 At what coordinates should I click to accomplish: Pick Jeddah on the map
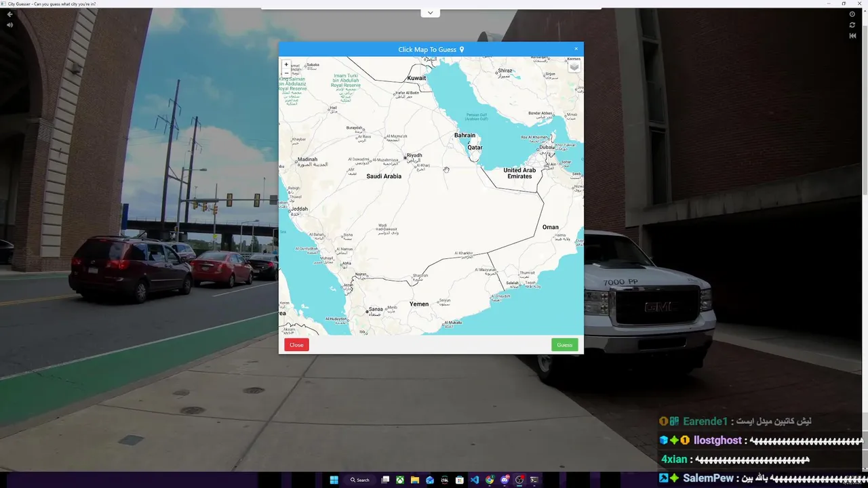pyautogui.click(x=299, y=209)
